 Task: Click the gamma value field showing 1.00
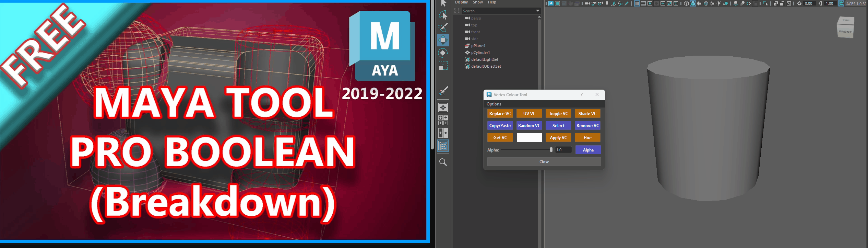(830, 3)
